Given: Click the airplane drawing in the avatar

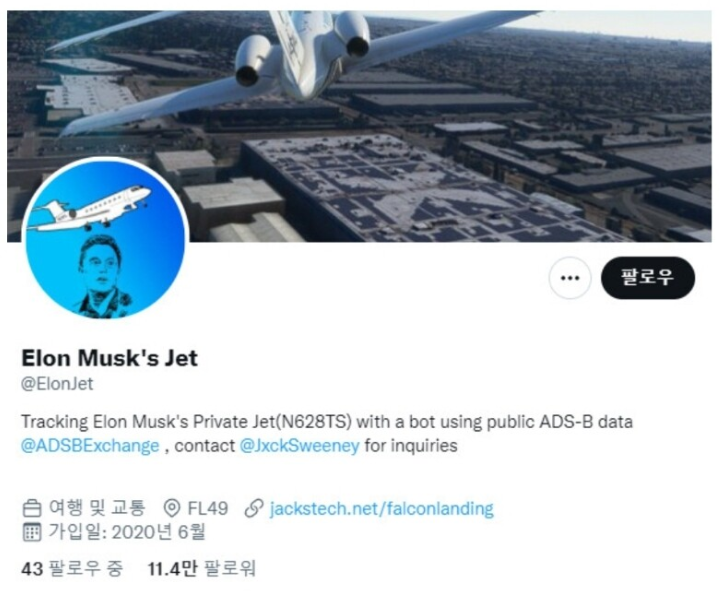Looking at the screenshot, I should [x=89, y=208].
